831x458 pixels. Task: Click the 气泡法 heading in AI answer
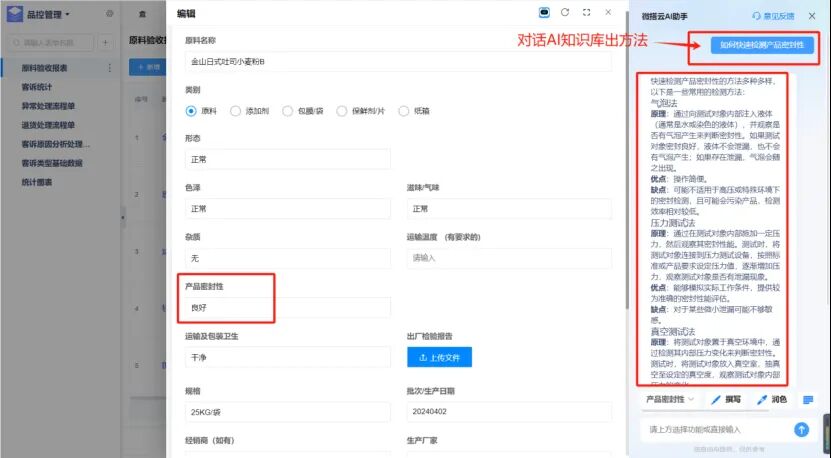664,103
